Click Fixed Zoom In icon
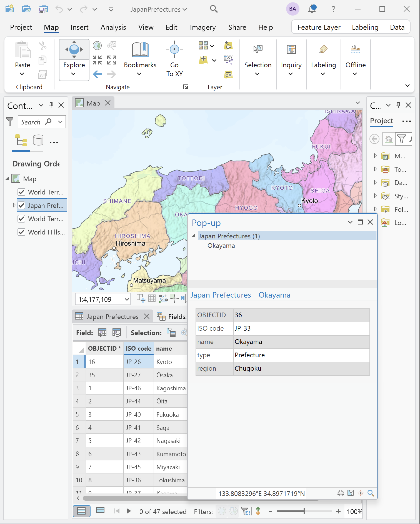420x524 pixels. click(x=97, y=60)
